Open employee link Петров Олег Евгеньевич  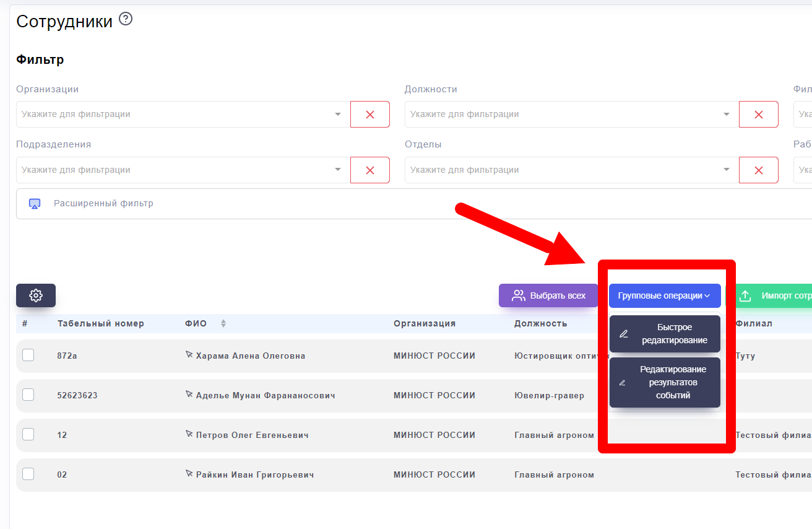251,435
